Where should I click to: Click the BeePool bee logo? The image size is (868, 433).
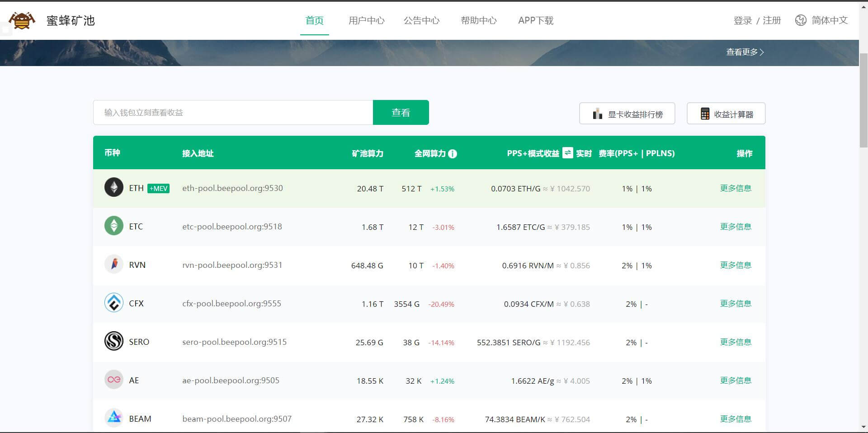pyautogui.click(x=21, y=20)
